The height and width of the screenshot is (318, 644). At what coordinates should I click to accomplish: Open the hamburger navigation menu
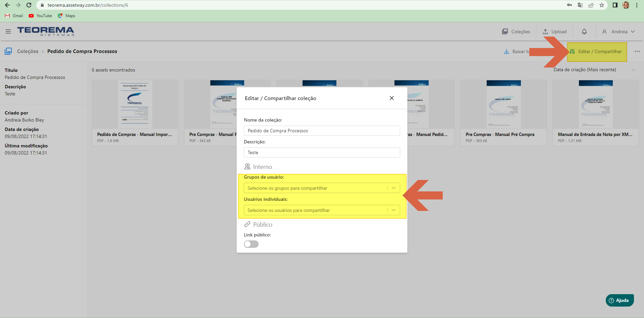coord(8,32)
